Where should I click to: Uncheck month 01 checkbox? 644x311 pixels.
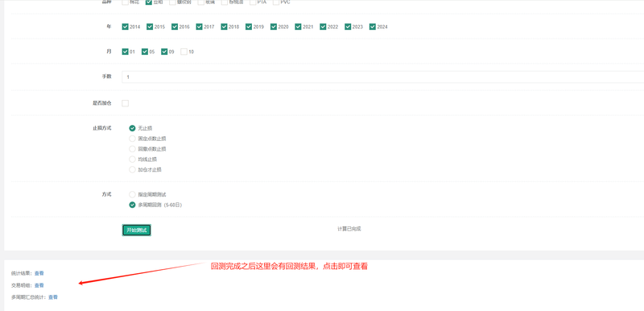(126, 52)
